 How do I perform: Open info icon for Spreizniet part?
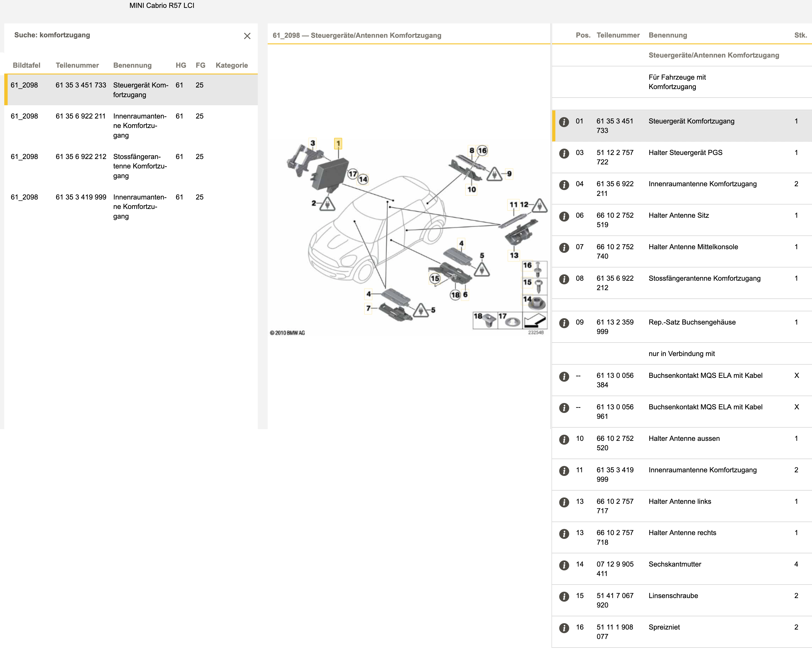coord(564,628)
